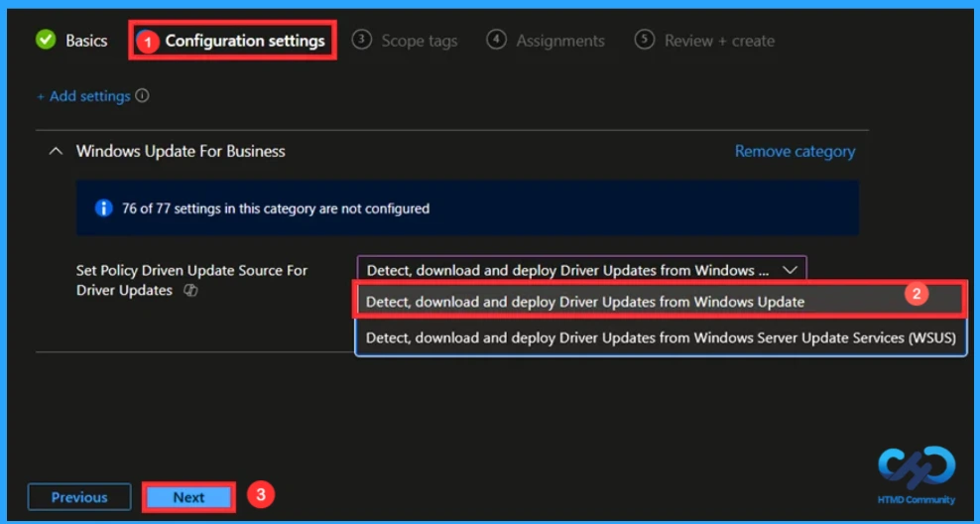Click 'Set Policy Driven Update Source' label
Viewport: 980px width, 524px height.
pyautogui.click(x=191, y=280)
